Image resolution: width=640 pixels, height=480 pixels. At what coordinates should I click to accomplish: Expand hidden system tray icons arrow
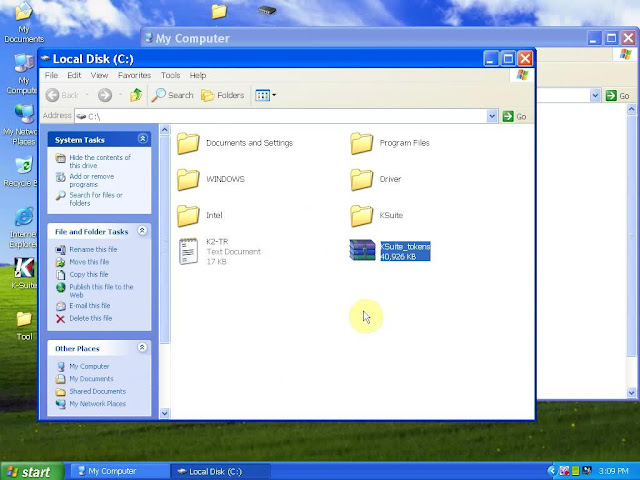point(552,471)
